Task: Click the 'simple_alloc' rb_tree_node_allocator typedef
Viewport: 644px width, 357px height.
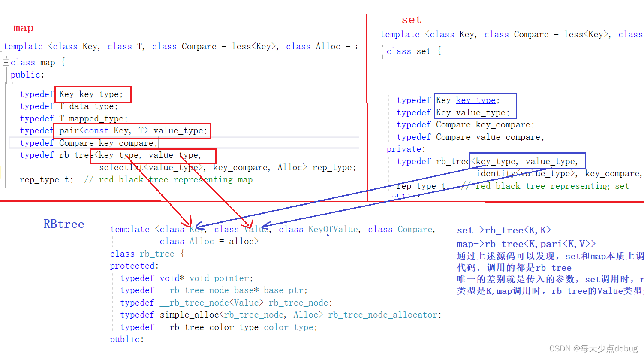Action: 280,315
